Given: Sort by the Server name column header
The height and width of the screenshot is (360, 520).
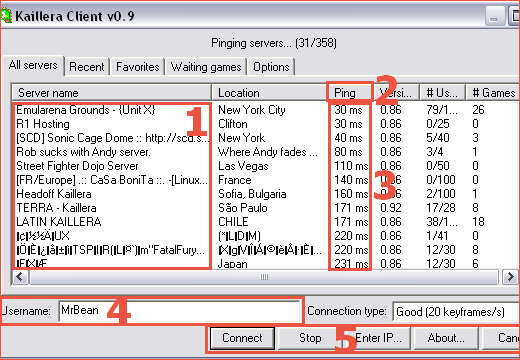Looking at the screenshot, I should (x=111, y=93).
